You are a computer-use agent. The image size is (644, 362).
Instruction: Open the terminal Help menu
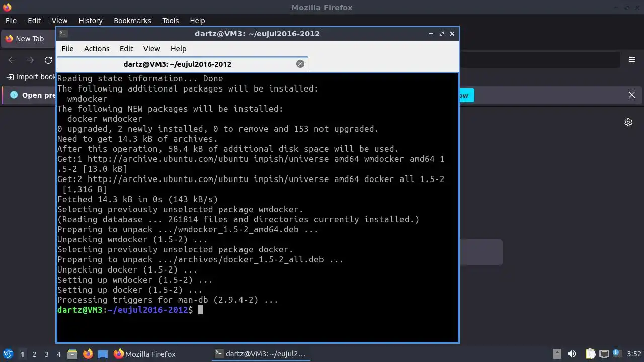click(x=179, y=49)
